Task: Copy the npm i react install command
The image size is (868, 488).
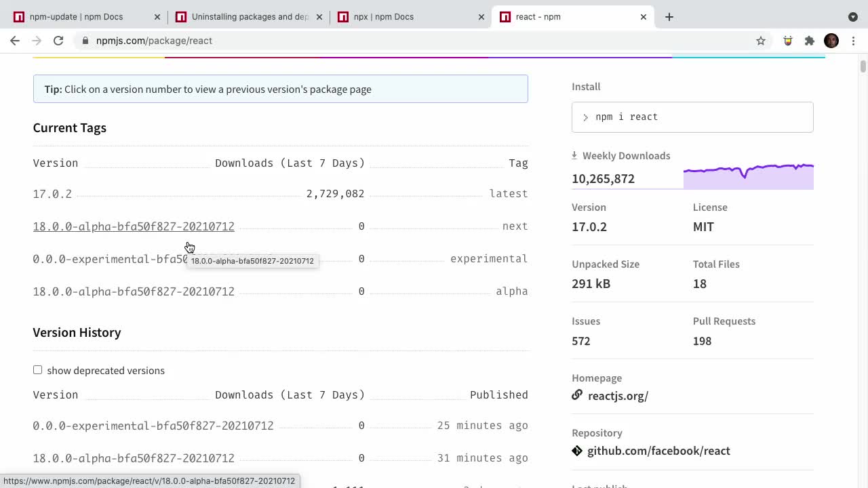Action: (692, 117)
